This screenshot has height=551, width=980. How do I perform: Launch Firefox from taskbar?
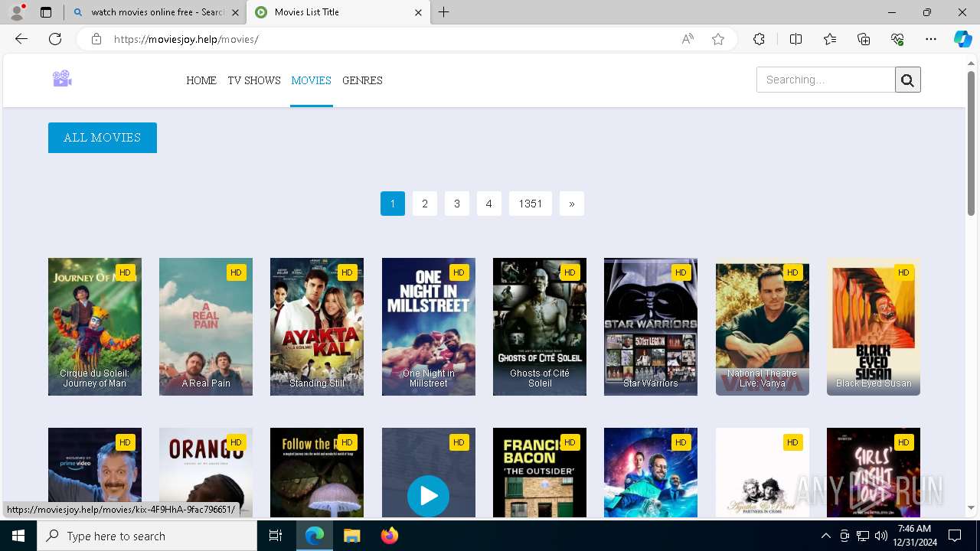[x=389, y=536]
